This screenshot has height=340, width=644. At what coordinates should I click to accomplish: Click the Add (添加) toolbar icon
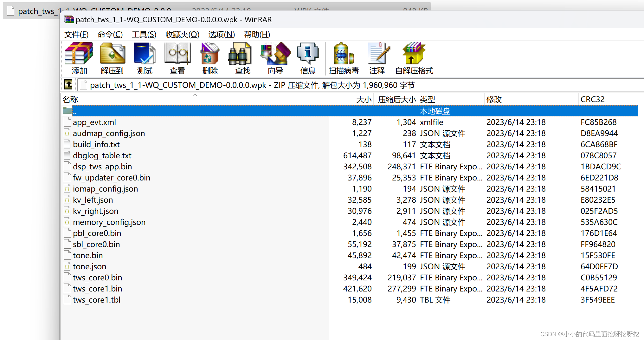(79, 59)
